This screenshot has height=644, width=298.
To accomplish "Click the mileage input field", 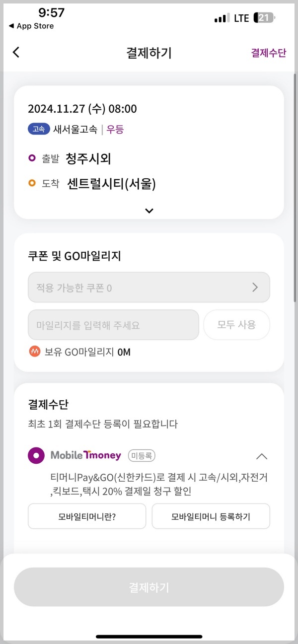I will [113, 325].
